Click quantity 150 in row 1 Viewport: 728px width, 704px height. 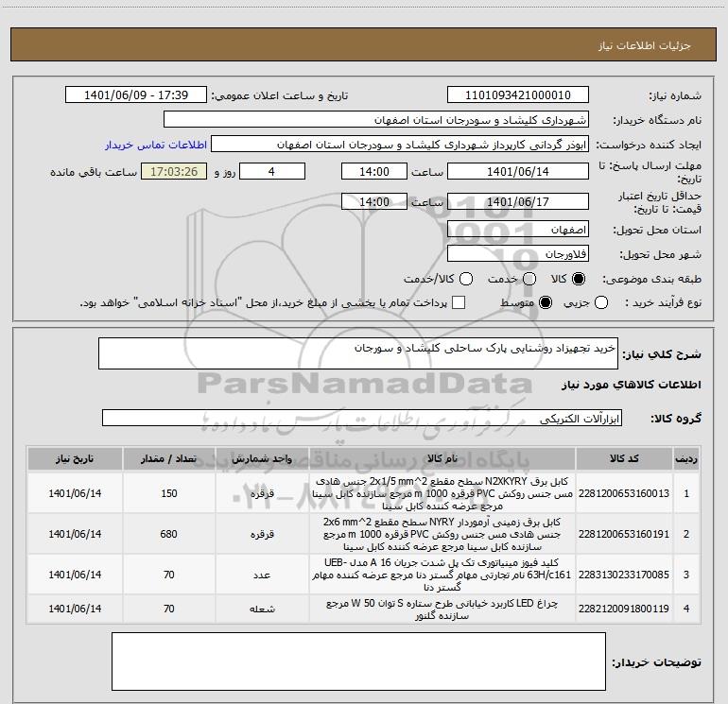coord(169,493)
